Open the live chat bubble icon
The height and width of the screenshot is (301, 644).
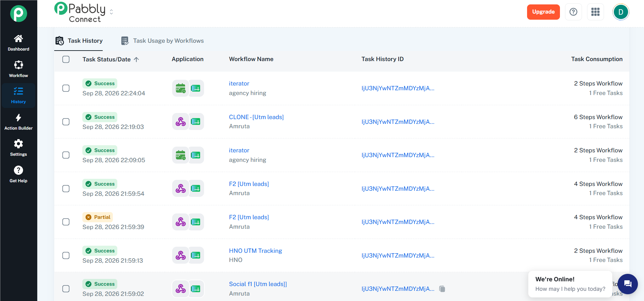pyautogui.click(x=627, y=284)
